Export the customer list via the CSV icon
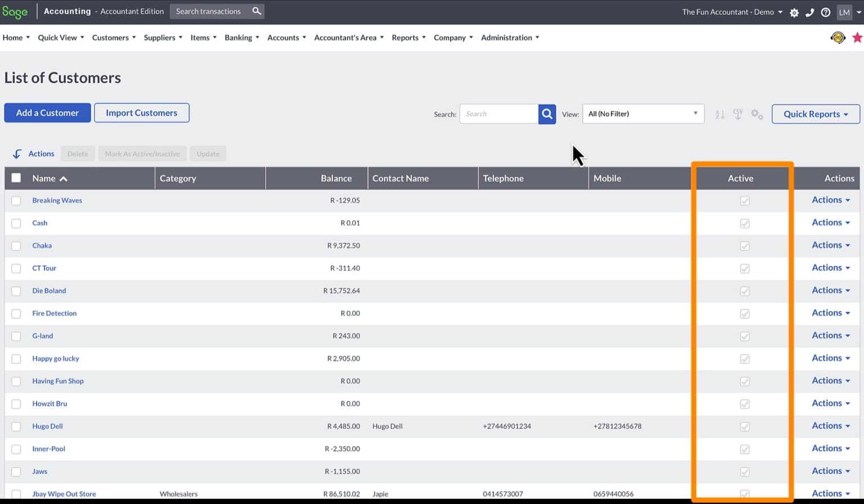Viewport: 864px width, 504px height. (737, 114)
